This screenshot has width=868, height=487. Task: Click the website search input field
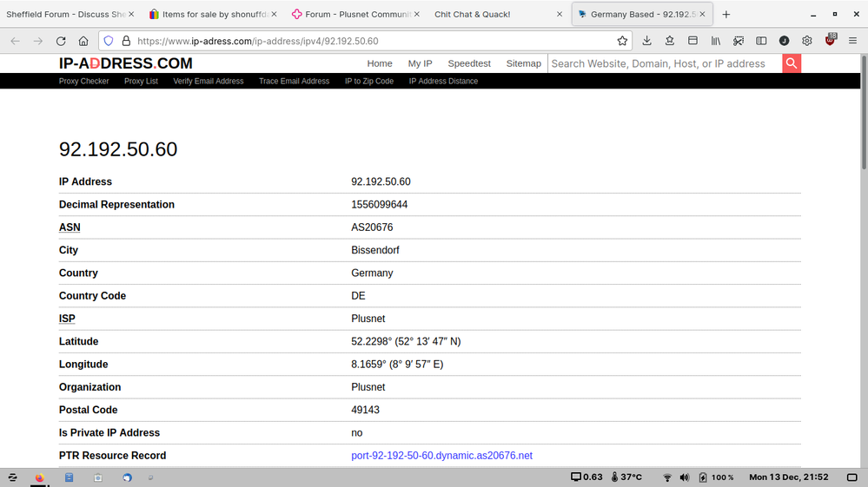[665, 63]
